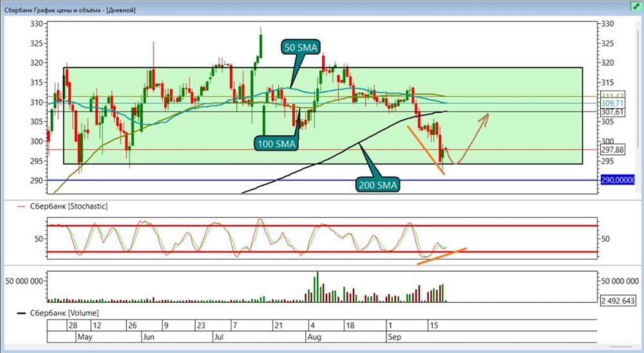Click the Jun month label
This screenshot has width=644, height=353.
(148, 337)
